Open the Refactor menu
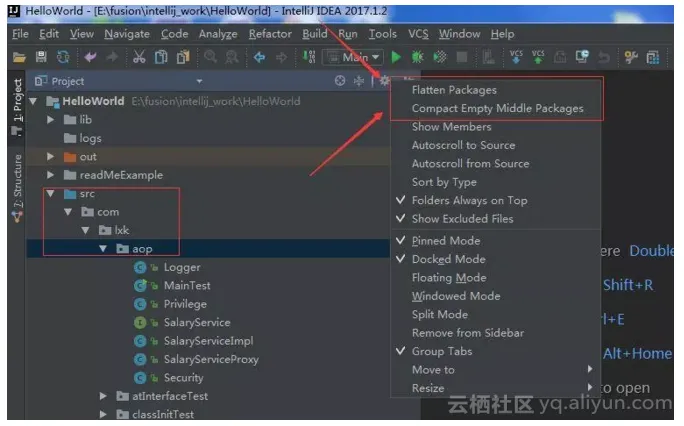 [x=270, y=34]
